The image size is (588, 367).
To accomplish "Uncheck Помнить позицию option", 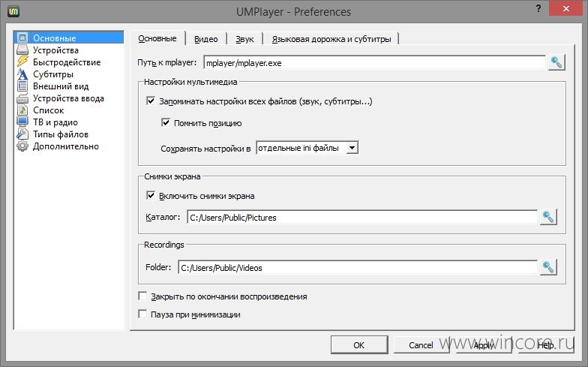I will point(165,123).
